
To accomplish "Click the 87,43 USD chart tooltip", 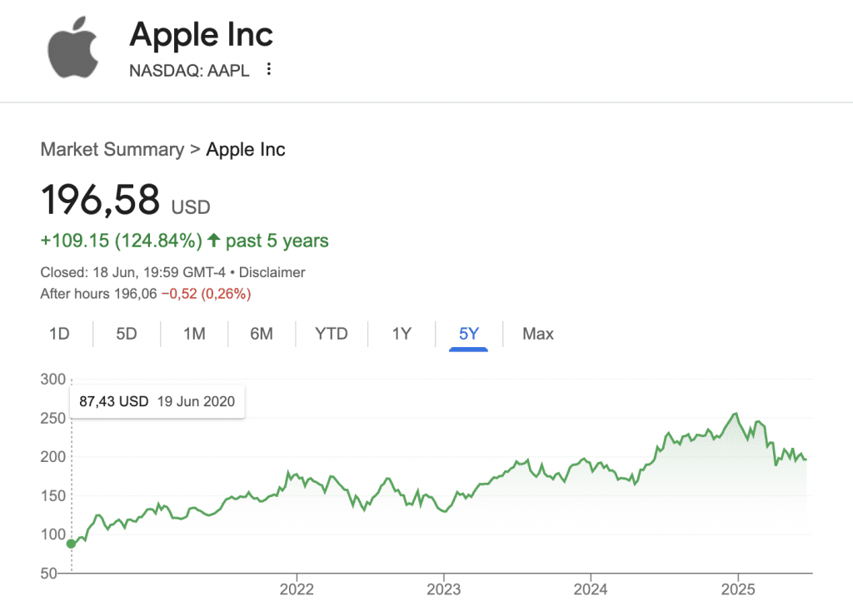I will pyautogui.click(x=157, y=401).
